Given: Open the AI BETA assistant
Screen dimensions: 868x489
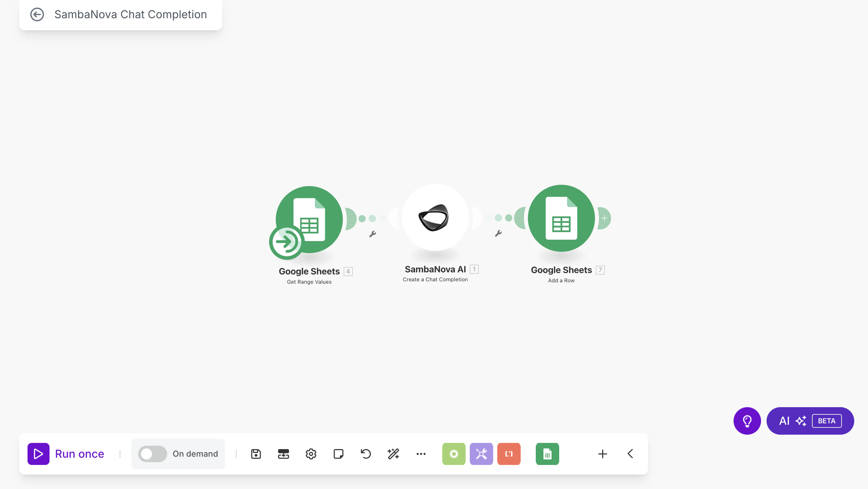Looking at the screenshot, I should (810, 420).
